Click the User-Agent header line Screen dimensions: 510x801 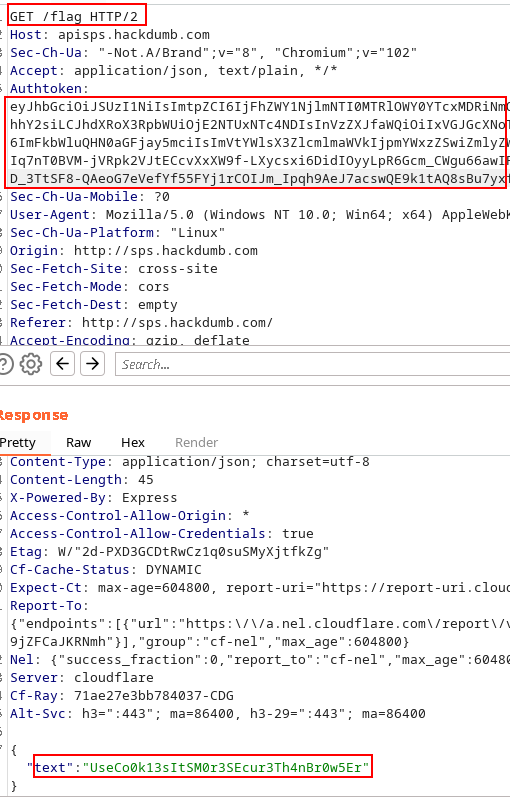tap(260, 215)
